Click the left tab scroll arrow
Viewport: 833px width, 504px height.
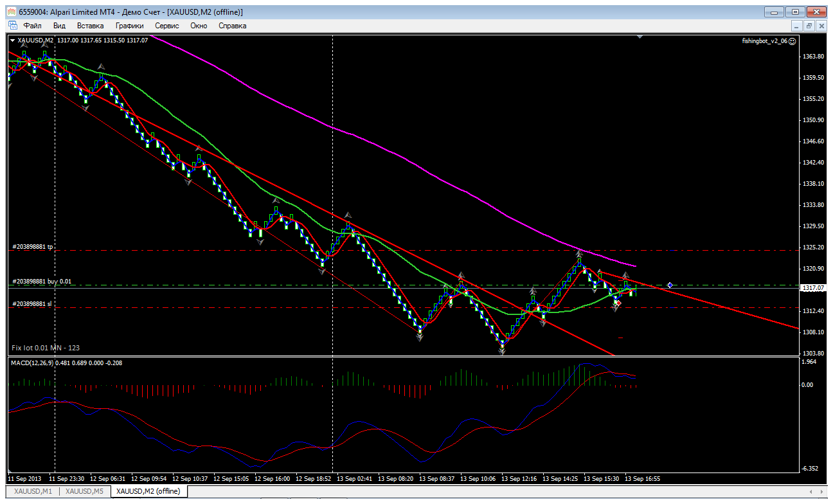click(811, 491)
